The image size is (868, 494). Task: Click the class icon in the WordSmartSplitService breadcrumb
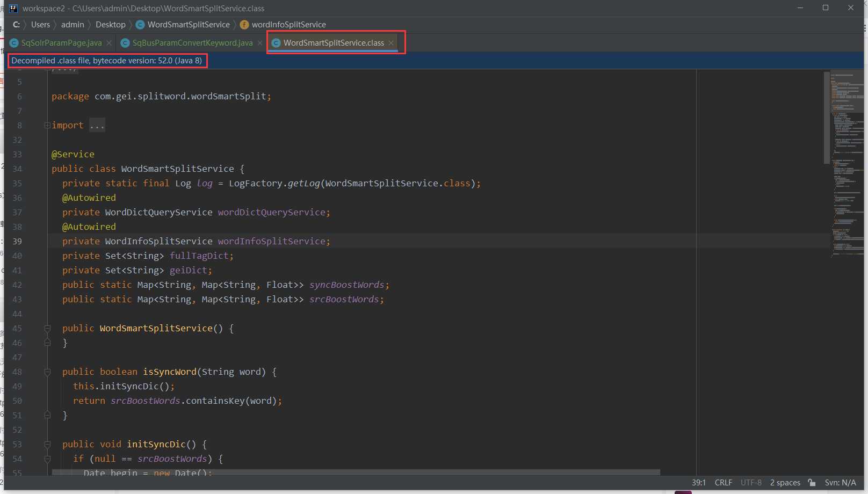(x=140, y=25)
